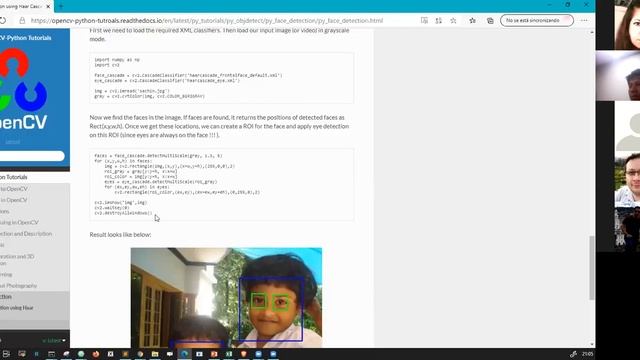Click the 'No se está sincronizando' profile button
The image size is (640, 360).
537,20
